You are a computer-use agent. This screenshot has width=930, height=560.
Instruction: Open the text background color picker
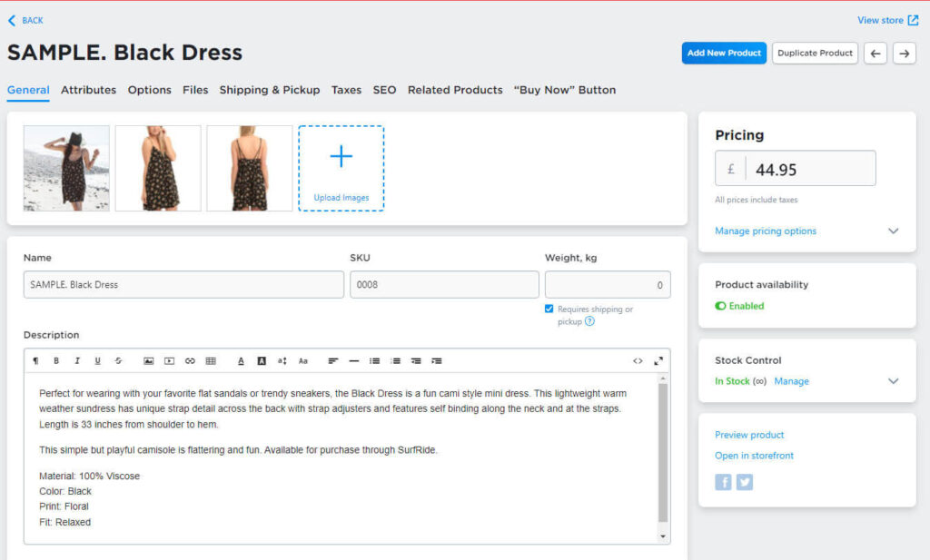(x=262, y=361)
